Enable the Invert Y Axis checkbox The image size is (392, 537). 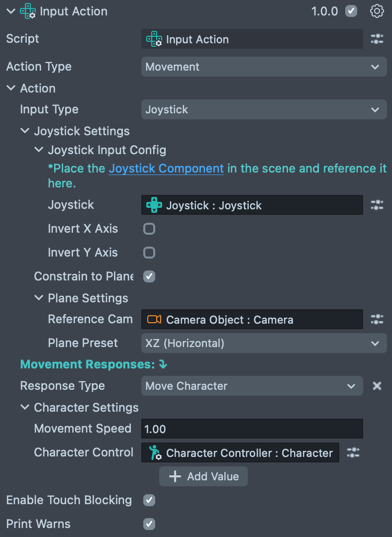pyautogui.click(x=149, y=253)
